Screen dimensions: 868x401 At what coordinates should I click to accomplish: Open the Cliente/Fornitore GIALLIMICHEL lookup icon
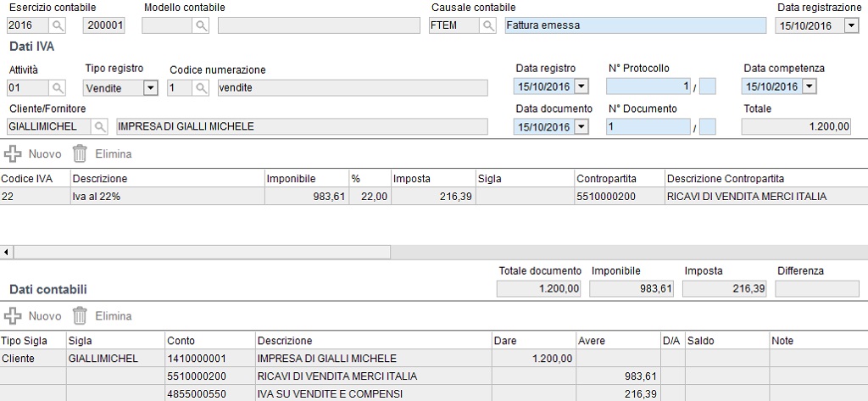(100, 127)
